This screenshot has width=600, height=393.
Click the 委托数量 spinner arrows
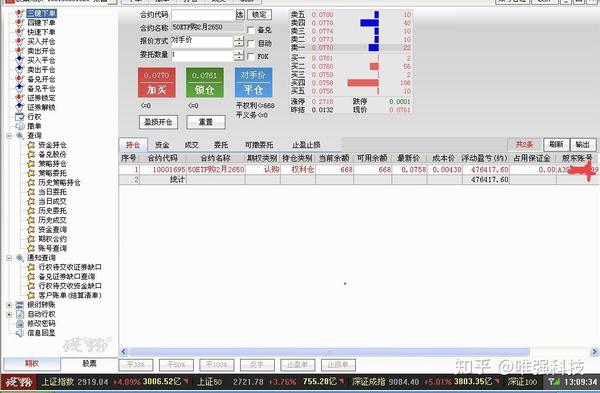point(239,55)
